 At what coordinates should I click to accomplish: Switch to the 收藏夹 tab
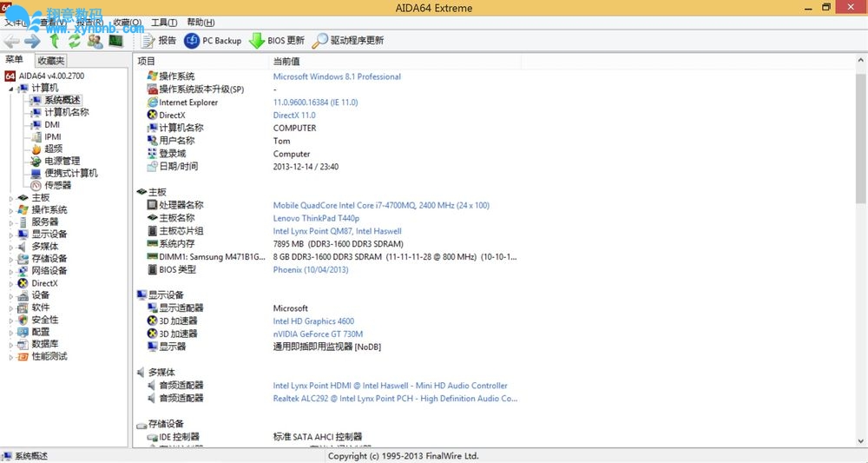click(51, 60)
